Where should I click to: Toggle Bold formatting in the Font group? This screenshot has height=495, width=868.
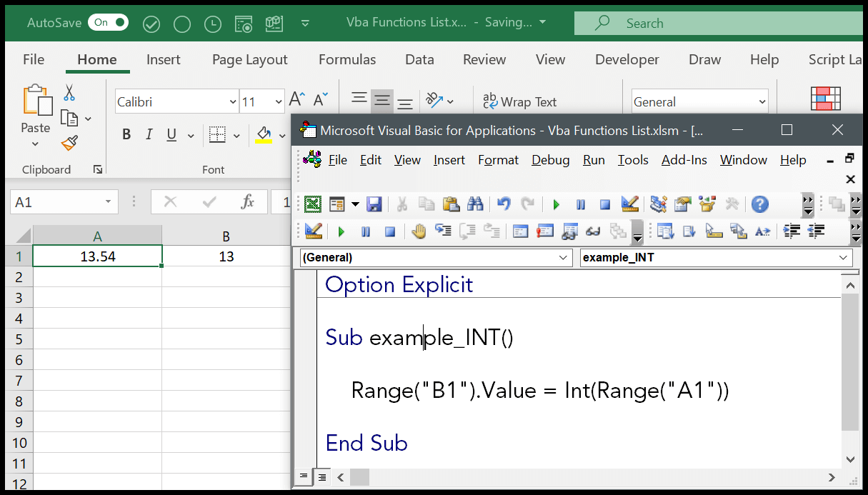pos(126,134)
